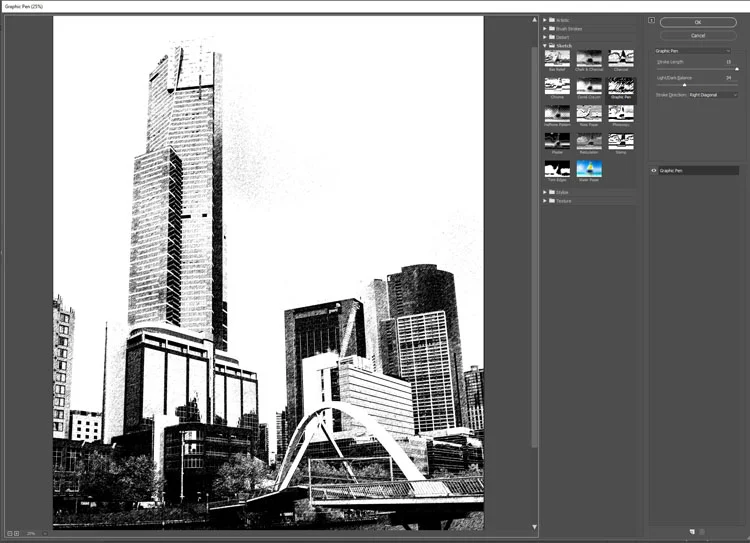Click the zoom out minus icon
This screenshot has width=750, height=543.
pos(10,533)
